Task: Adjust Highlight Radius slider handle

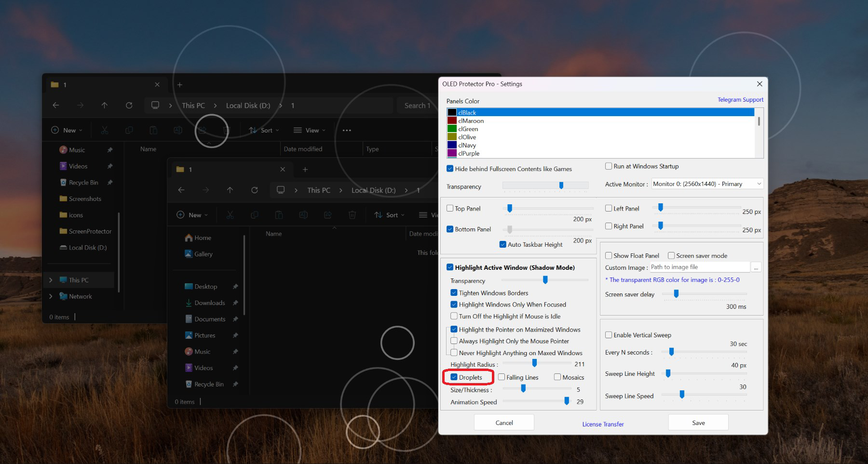Action: [x=534, y=363]
